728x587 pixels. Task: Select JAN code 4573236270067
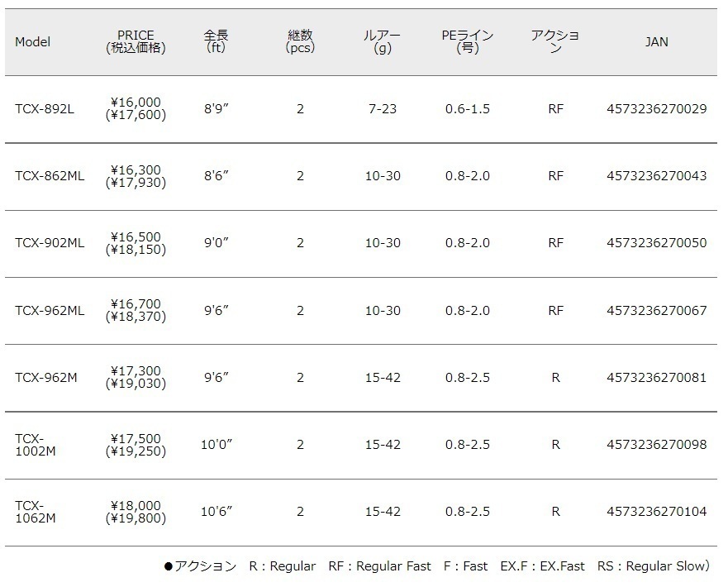[x=656, y=311]
